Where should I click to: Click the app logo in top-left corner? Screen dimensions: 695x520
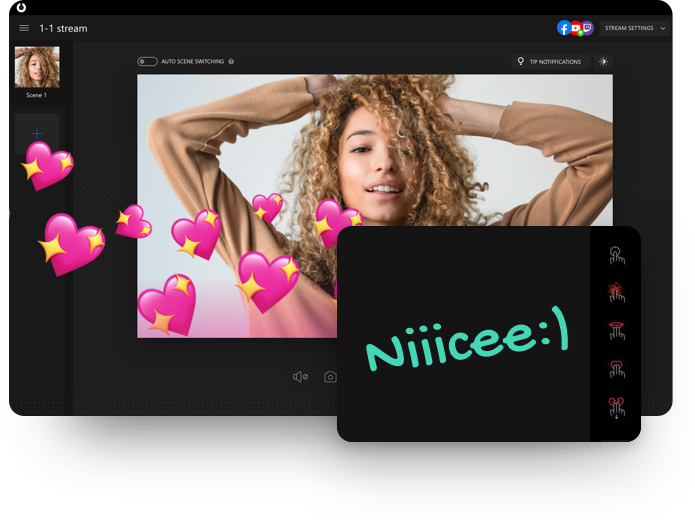(x=21, y=7)
